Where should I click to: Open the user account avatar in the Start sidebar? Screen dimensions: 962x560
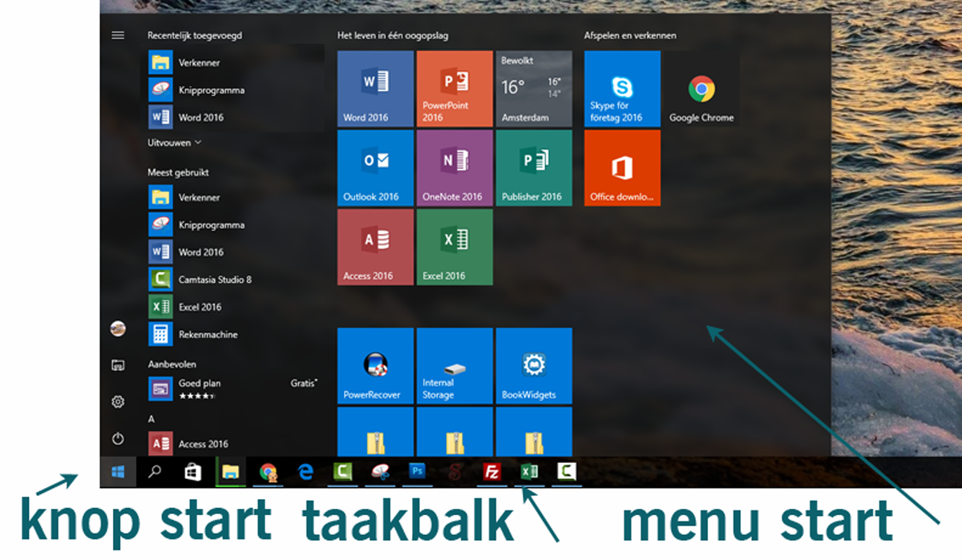pos(118,328)
